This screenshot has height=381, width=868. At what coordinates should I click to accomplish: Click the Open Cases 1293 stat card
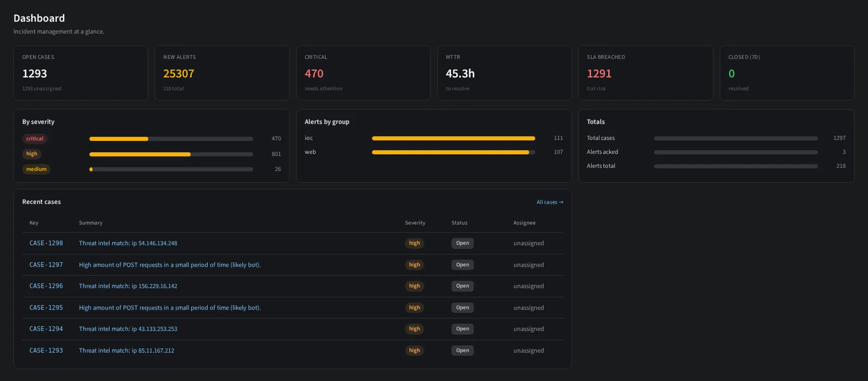click(81, 73)
